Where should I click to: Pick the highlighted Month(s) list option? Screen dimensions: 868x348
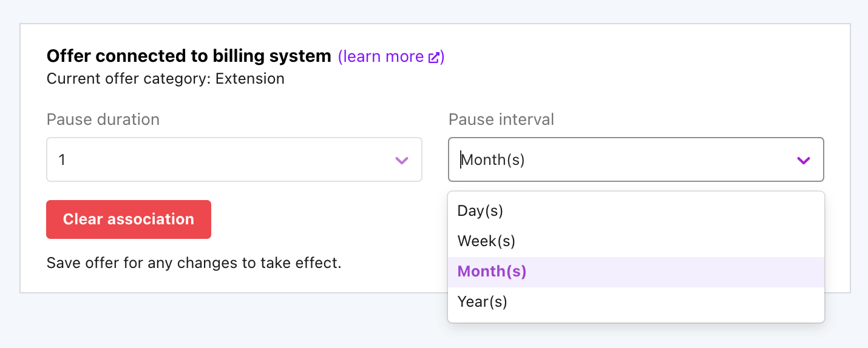point(492,271)
